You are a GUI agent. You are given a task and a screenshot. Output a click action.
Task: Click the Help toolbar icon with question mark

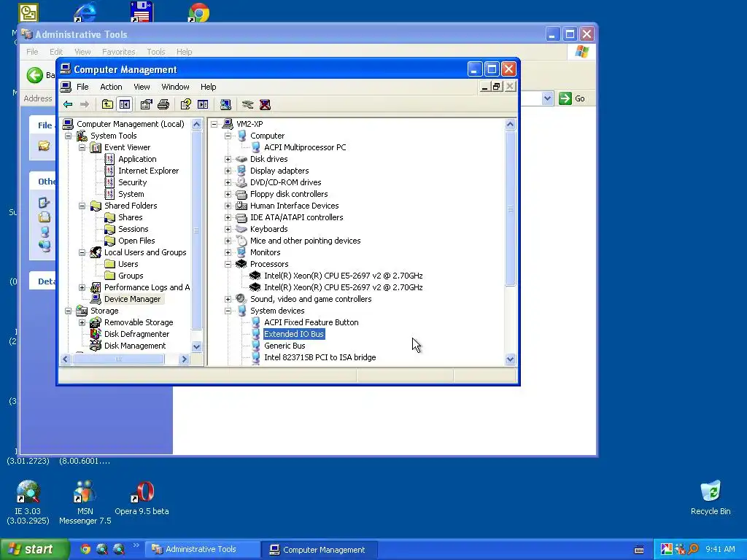tap(186, 104)
